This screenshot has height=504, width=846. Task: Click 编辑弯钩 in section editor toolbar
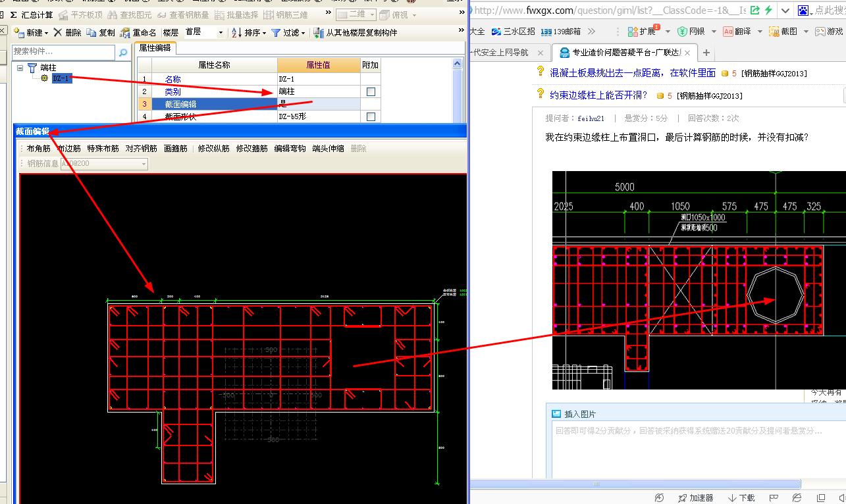290,149
